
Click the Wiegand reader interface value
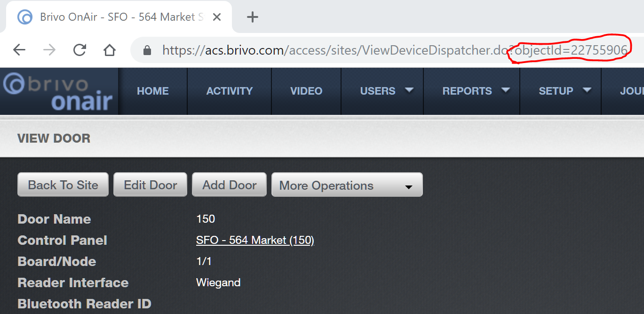218,282
